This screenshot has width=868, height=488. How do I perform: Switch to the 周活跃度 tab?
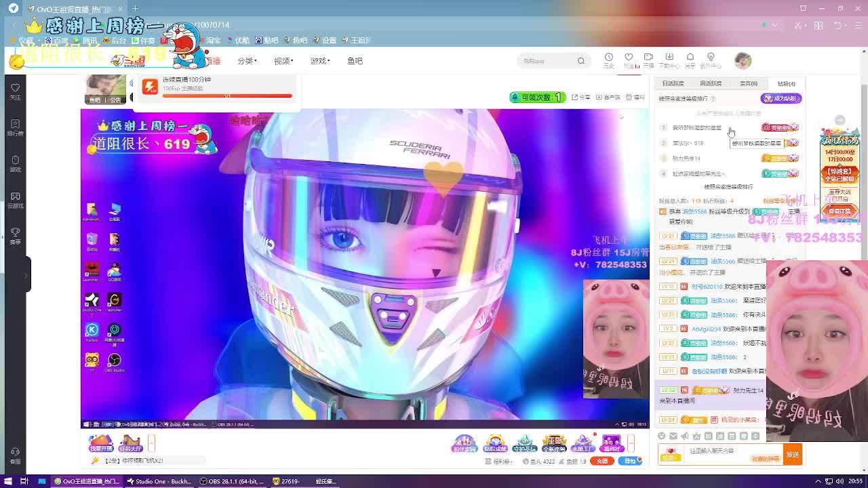pyautogui.click(x=710, y=83)
